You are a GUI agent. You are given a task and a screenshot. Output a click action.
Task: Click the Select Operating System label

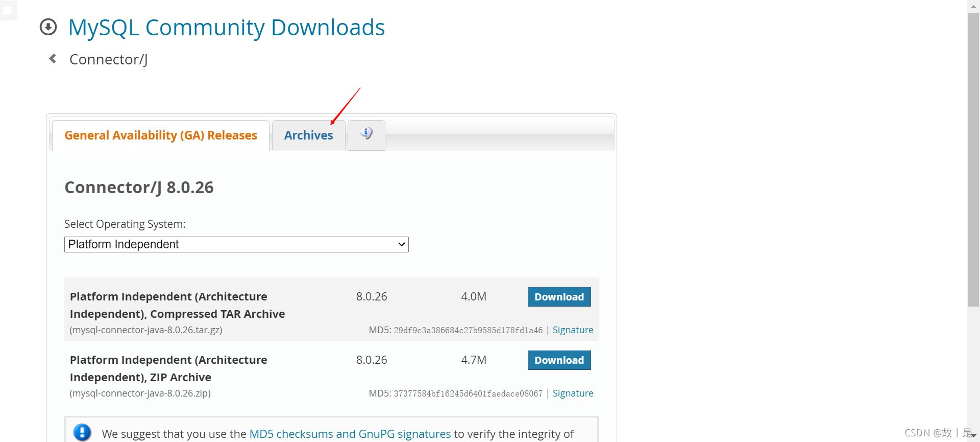[125, 224]
